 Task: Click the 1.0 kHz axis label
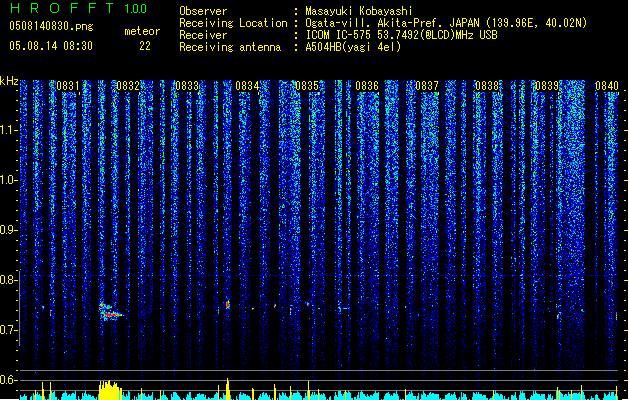pyautogui.click(x=9, y=180)
